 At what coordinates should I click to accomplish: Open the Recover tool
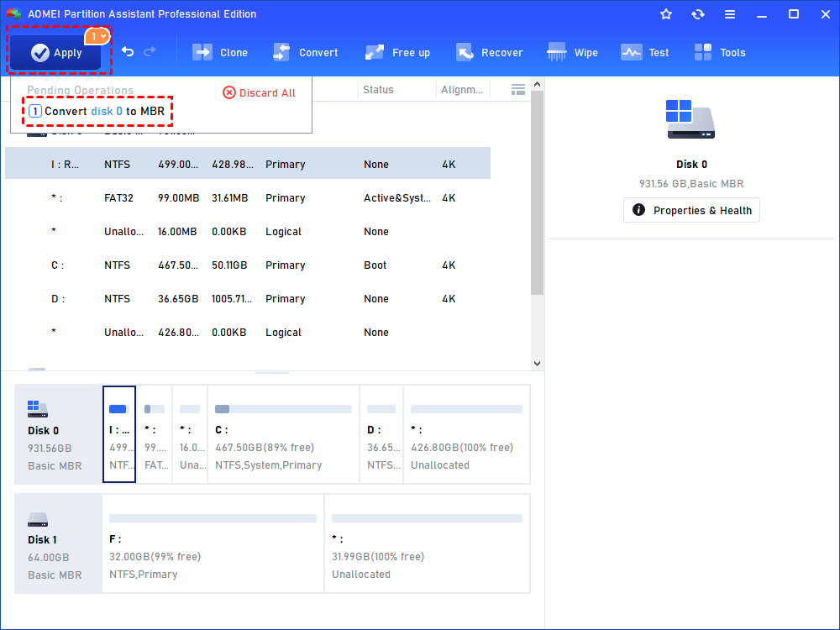[490, 52]
